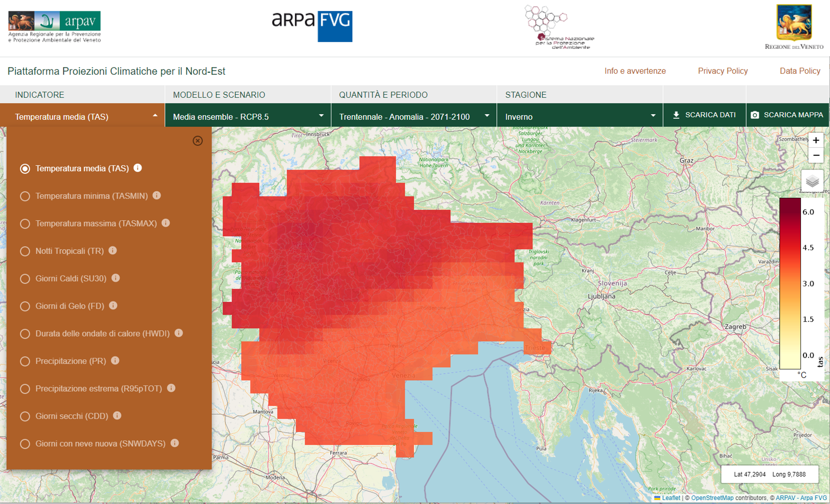Open info icon for Giorni con neve nuova (SNWDAYS)
The image size is (830, 504).
[175, 443]
